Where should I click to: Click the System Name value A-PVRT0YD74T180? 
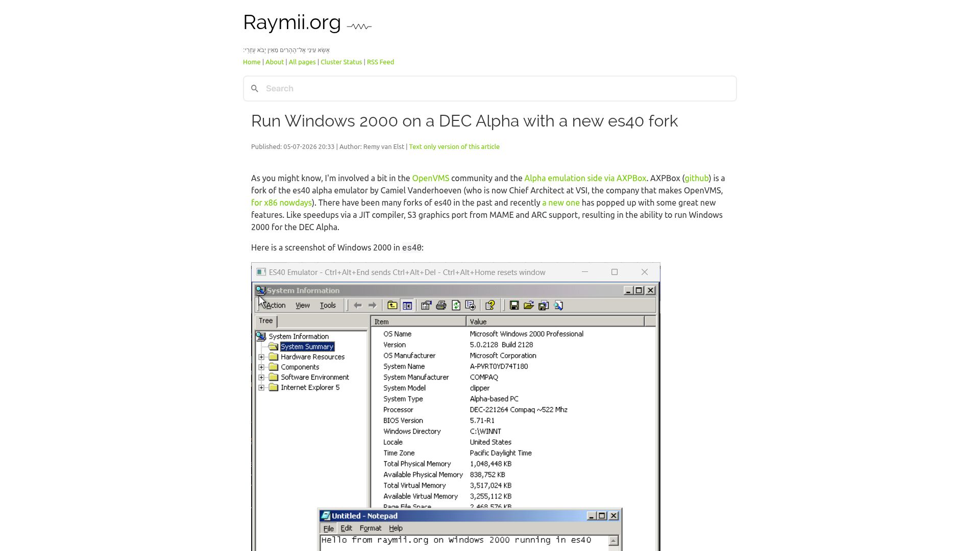[499, 367]
